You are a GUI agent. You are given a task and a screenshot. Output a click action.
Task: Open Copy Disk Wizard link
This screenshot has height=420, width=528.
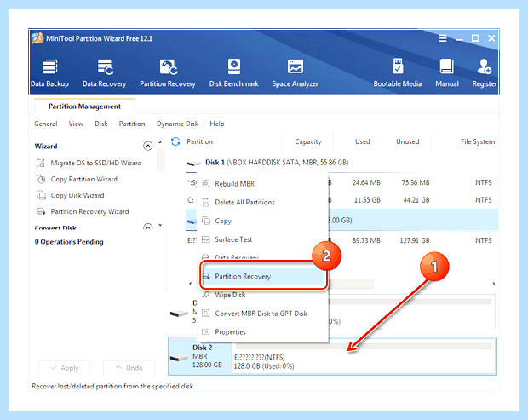(x=77, y=195)
